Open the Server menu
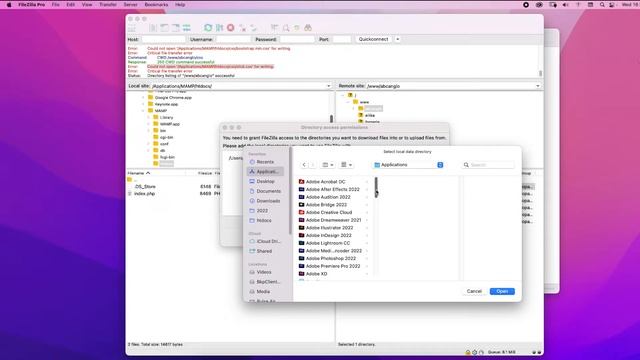 (x=131, y=5)
